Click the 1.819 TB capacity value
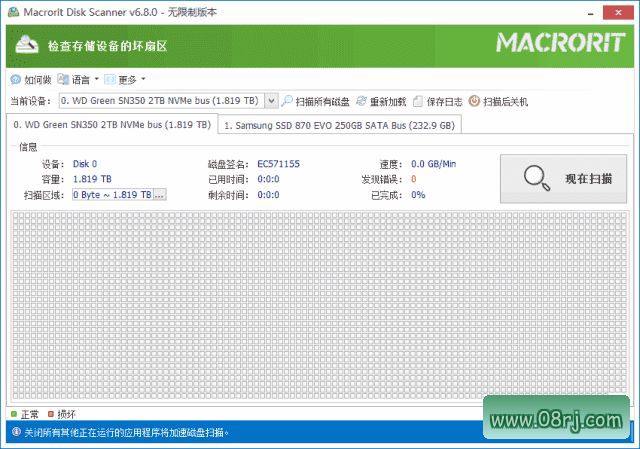The image size is (640, 449). point(92,179)
